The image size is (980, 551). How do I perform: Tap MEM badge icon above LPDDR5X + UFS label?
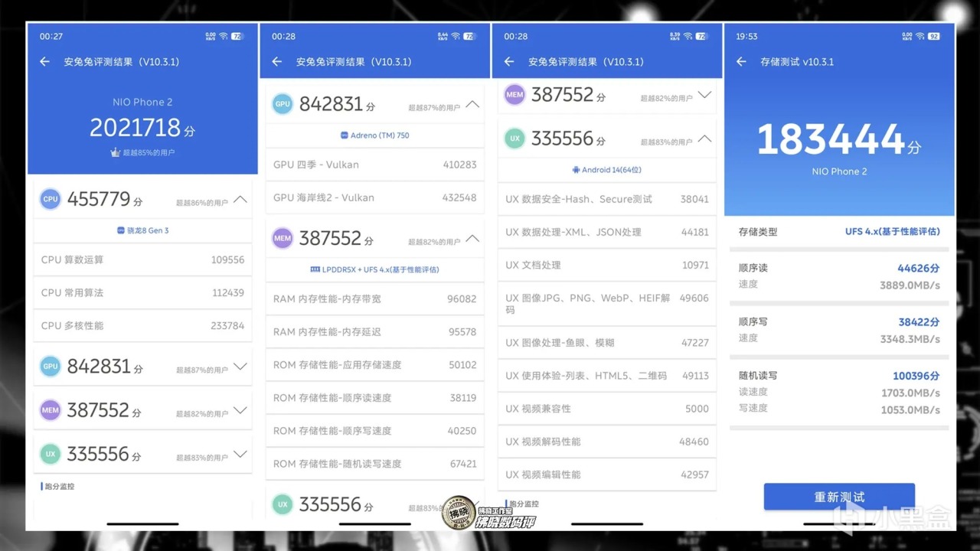click(x=283, y=239)
